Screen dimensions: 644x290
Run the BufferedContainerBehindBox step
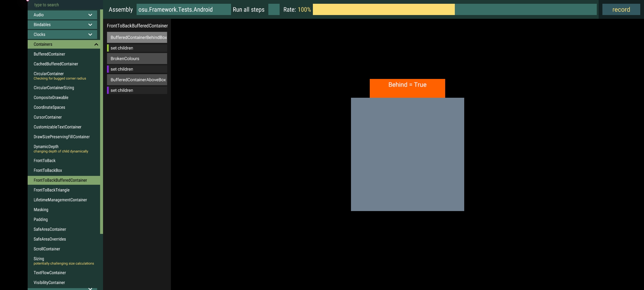click(x=137, y=37)
